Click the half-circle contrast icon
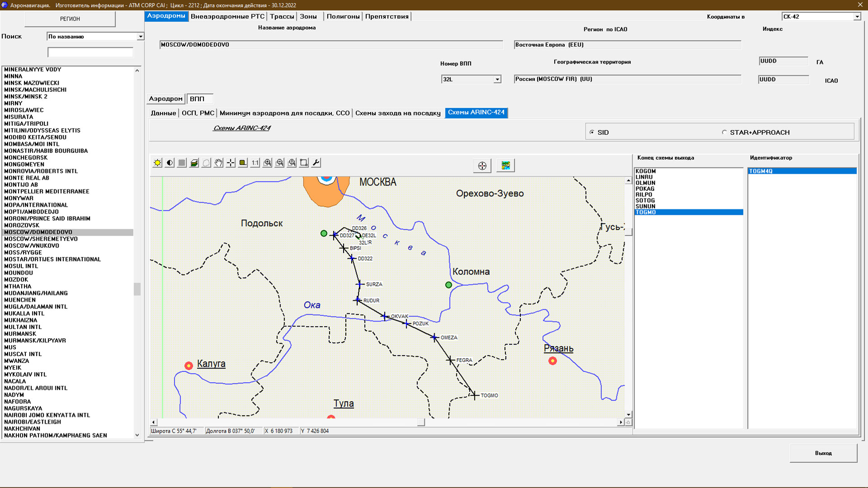 [170, 163]
